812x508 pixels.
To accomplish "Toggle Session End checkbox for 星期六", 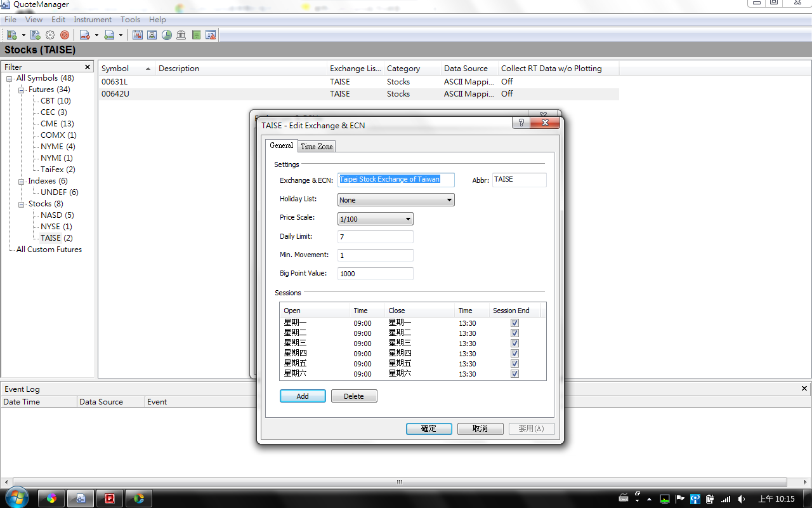I will tap(514, 374).
